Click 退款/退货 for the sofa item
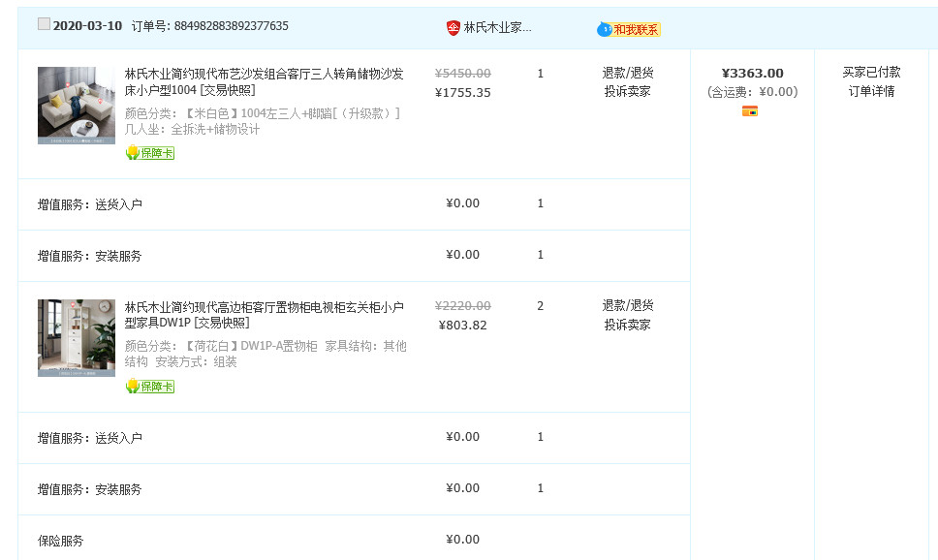Image resolution: width=938 pixels, height=560 pixels. pyautogui.click(x=628, y=73)
